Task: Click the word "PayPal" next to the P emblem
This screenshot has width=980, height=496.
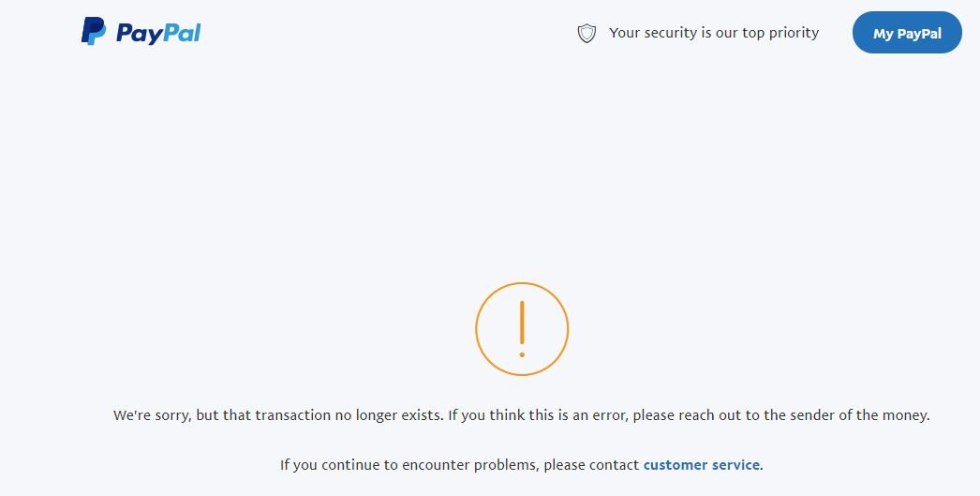Action: [158, 33]
